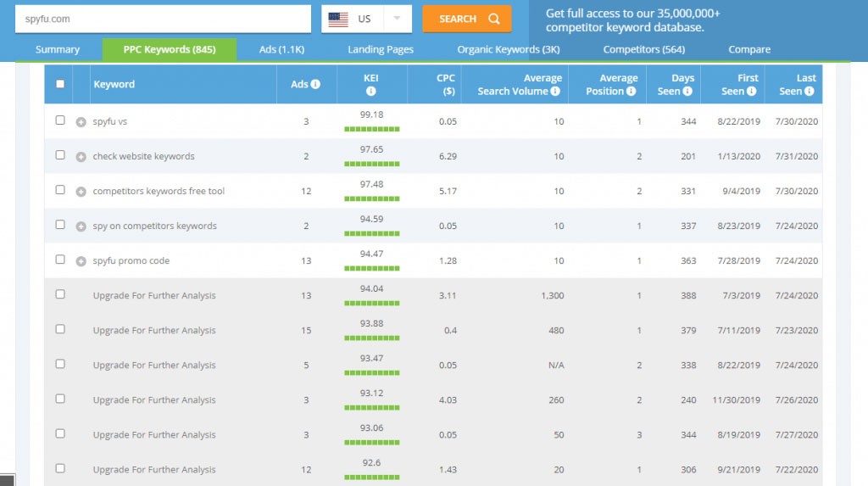The height and width of the screenshot is (486, 868).
Task: Select checkbox for 'competitors keywords free tool'
Action: point(60,190)
